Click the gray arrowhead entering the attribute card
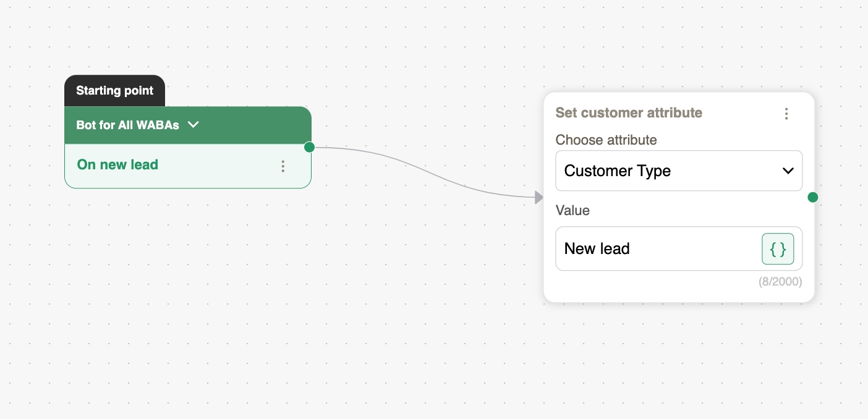Image resolution: width=868 pixels, height=419 pixels. 538,198
